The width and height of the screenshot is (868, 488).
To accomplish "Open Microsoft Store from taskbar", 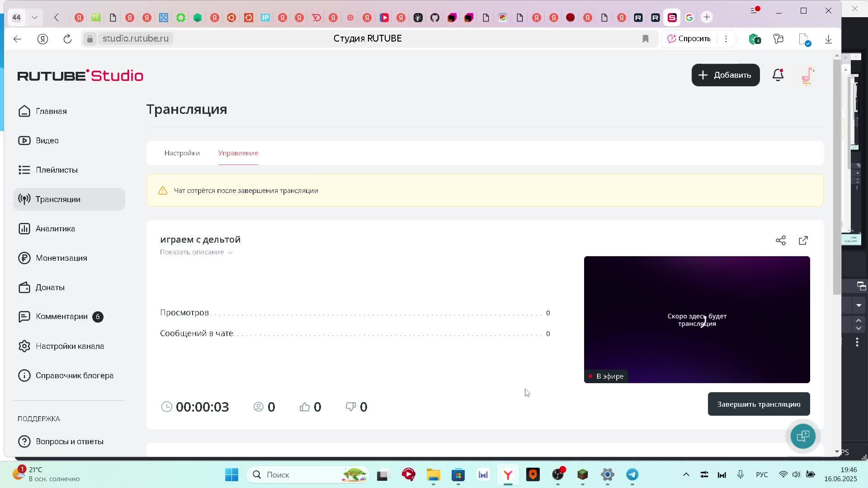I will tap(458, 474).
